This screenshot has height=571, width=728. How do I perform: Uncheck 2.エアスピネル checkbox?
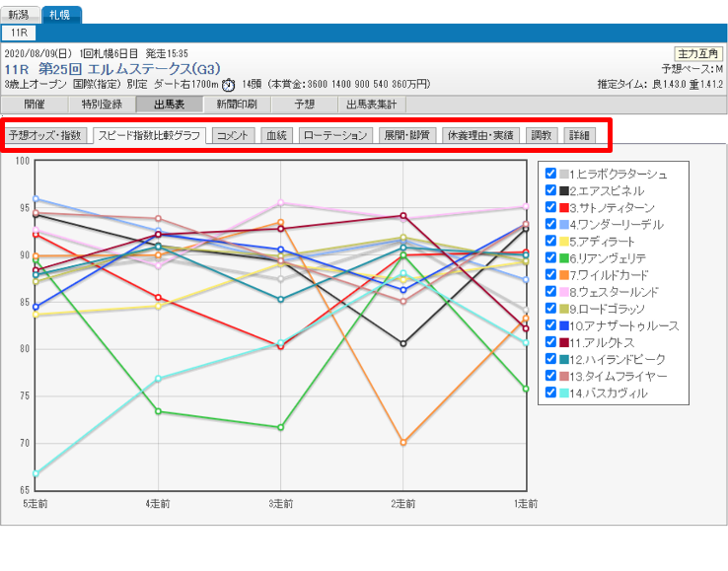(550, 190)
